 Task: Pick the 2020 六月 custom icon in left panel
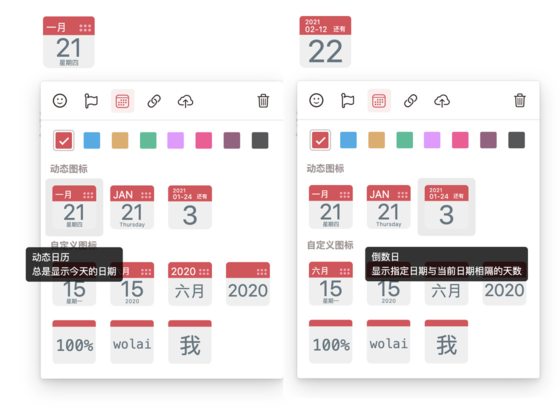pyautogui.click(x=190, y=284)
